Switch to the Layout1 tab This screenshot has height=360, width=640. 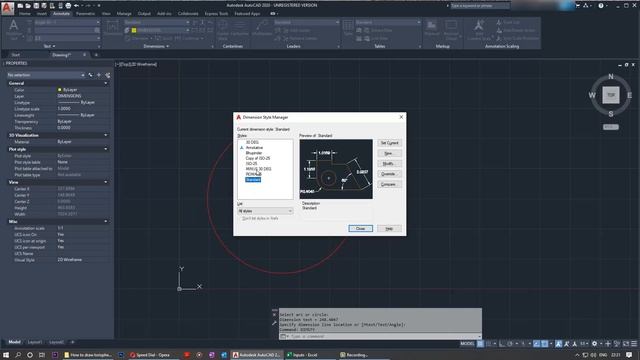[35, 342]
